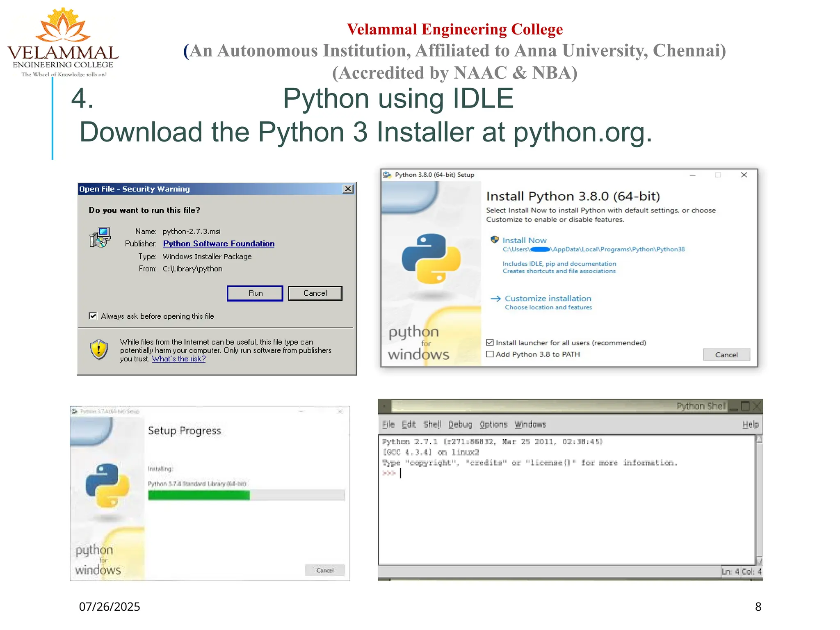
Task: Cancel the Setup Progress installation
Action: click(x=325, y=571)
